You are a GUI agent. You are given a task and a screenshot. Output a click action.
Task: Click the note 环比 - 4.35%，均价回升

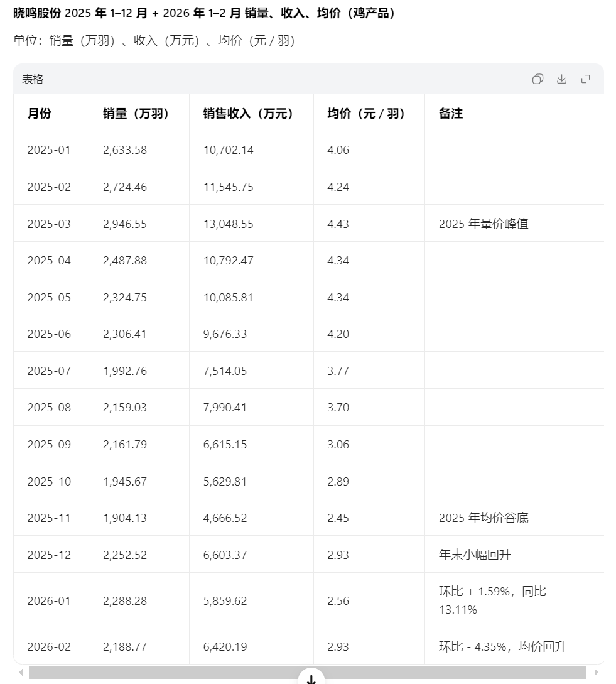point(502,646)
